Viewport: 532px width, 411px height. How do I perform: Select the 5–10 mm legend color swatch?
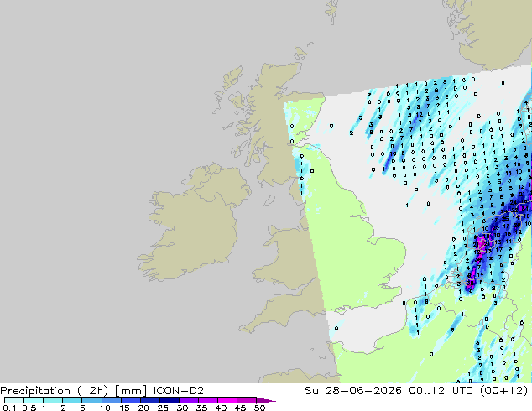click(91, 400)
